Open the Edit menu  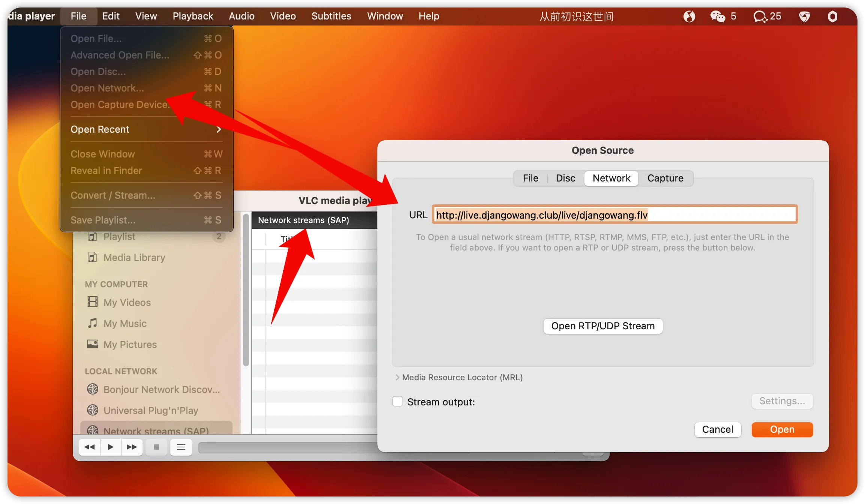[x=111, y=16]
